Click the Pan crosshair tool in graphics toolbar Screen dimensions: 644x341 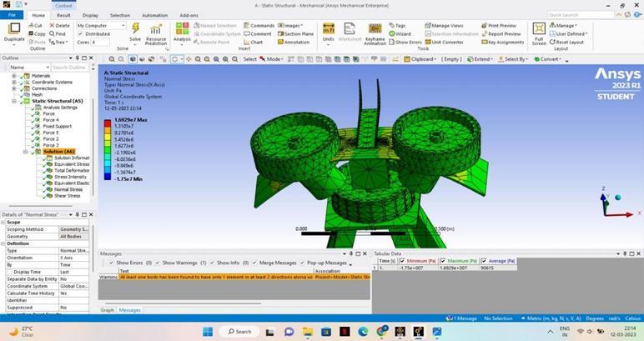pos(189,59)
